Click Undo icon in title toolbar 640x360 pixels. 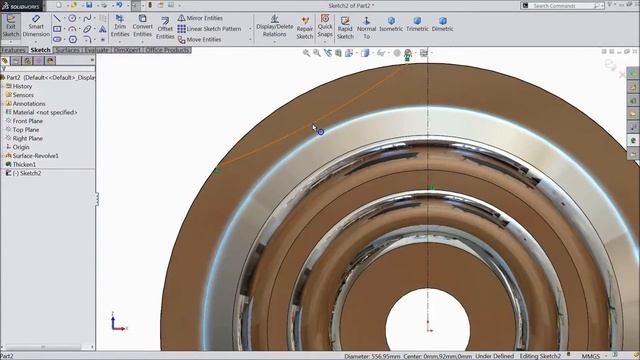(119, 5)
